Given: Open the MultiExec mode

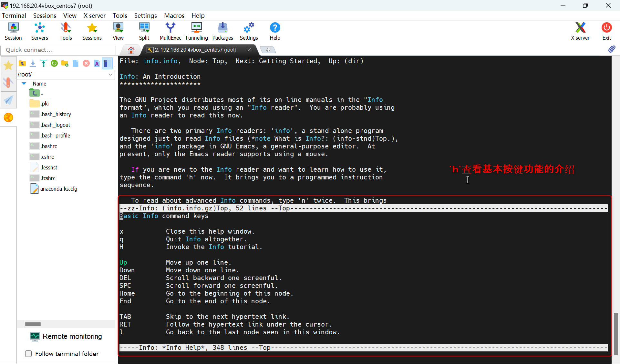Looking at the screenshot, I should 170,31.
